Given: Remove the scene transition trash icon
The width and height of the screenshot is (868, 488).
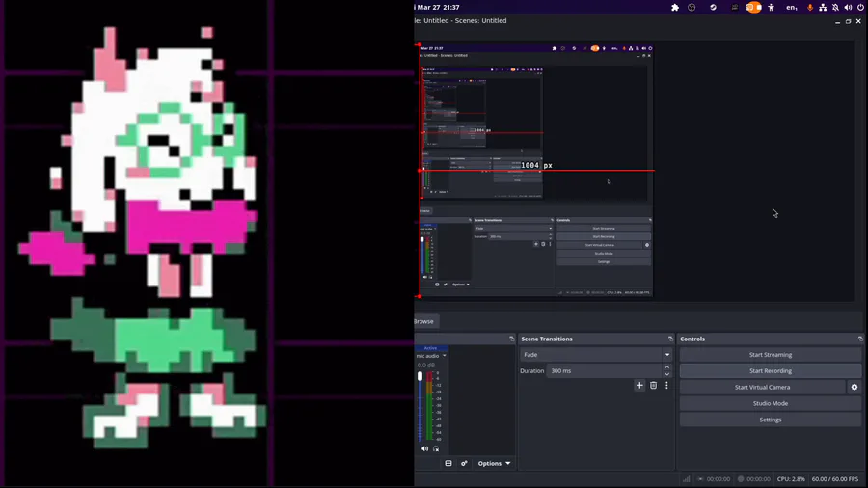Looking at the screenshot, I should pyautogui.click(x=653, y=386).
